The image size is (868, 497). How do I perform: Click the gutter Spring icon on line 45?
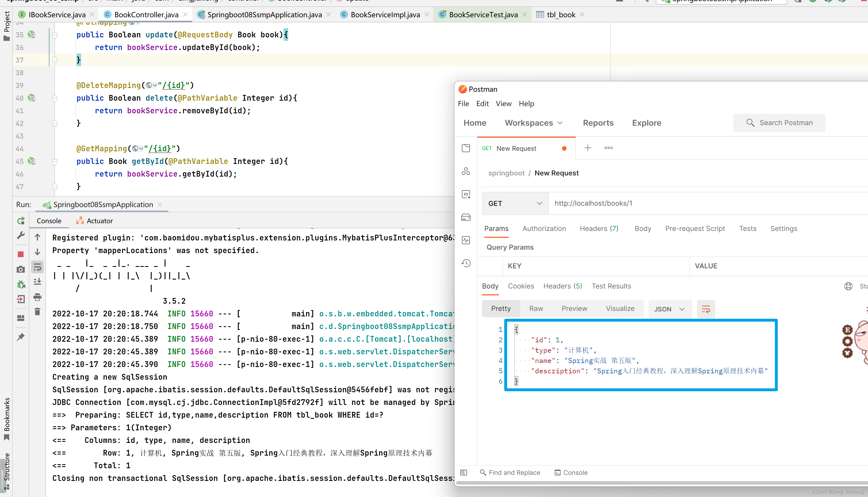point(32,161)
